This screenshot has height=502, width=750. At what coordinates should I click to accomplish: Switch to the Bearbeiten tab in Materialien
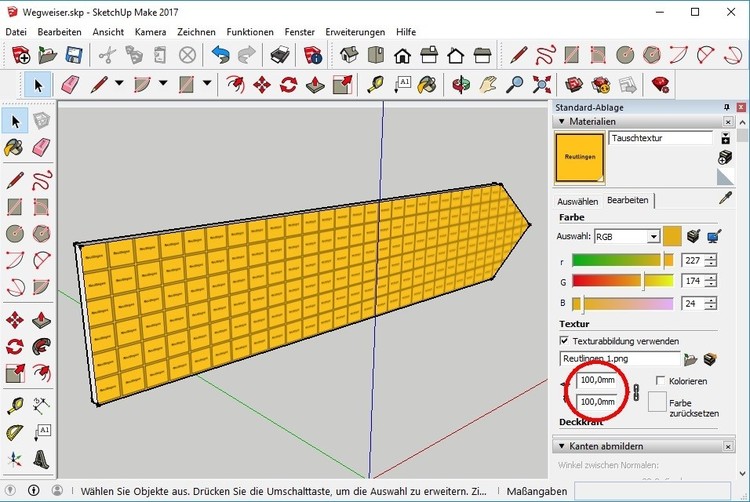click(x=628, y=200)
